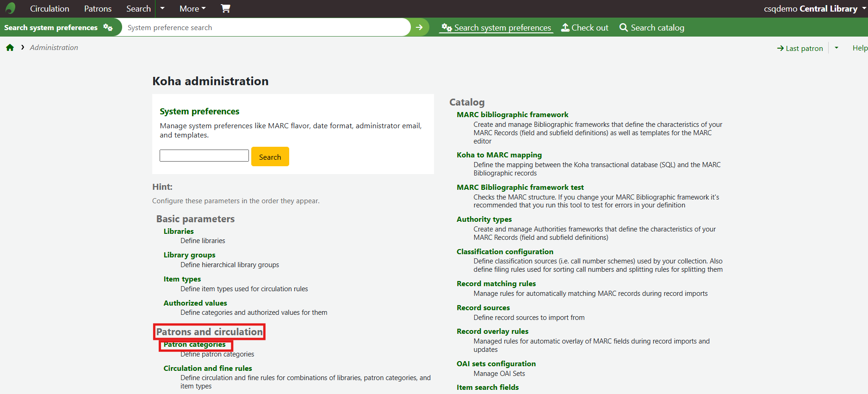This screenshot has width=868, height=394.
Task: Open the Patrons menu
Action: point(98,8)
